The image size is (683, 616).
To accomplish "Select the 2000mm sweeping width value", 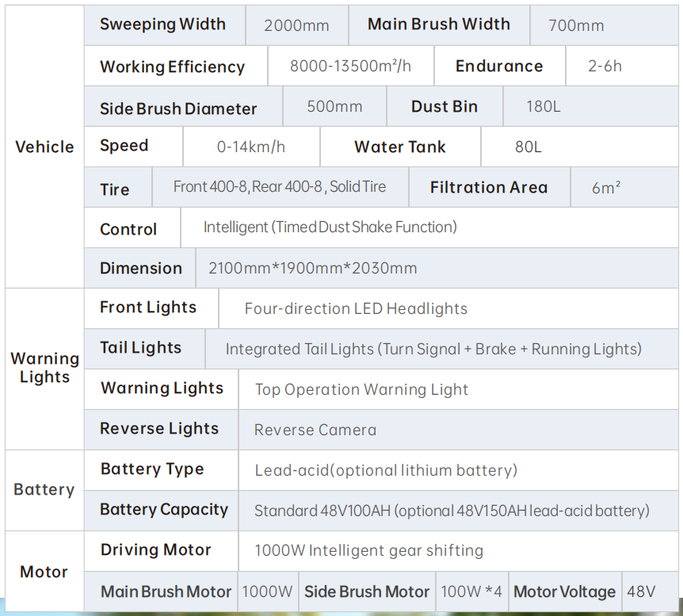I will point(296,25).
